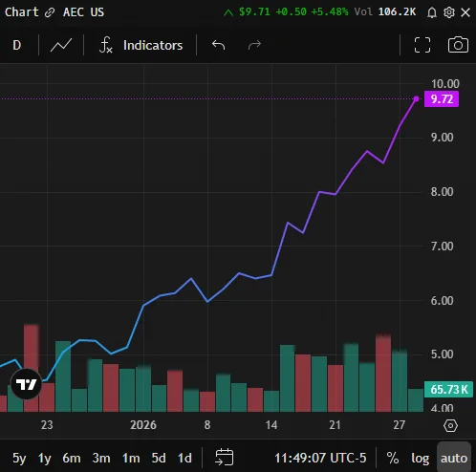The height and width of the screenshot is (472, 476).
Task: Redo the chart action
Action: tap(254, 45)
